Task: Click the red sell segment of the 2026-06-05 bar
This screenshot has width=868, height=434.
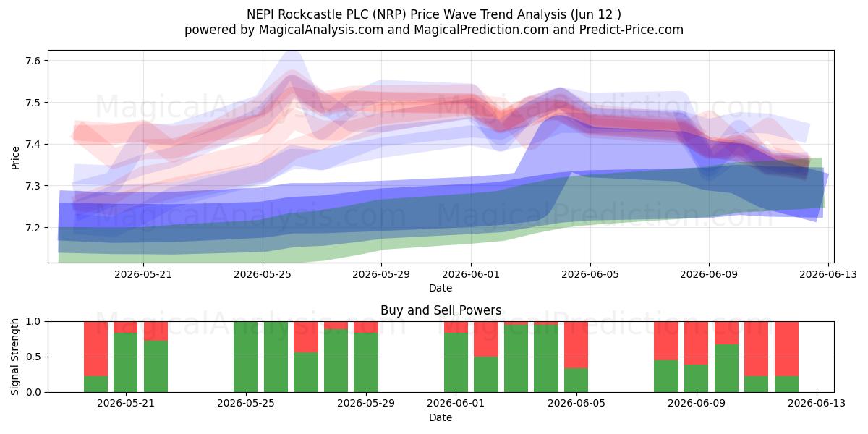Action: [576, 345]
